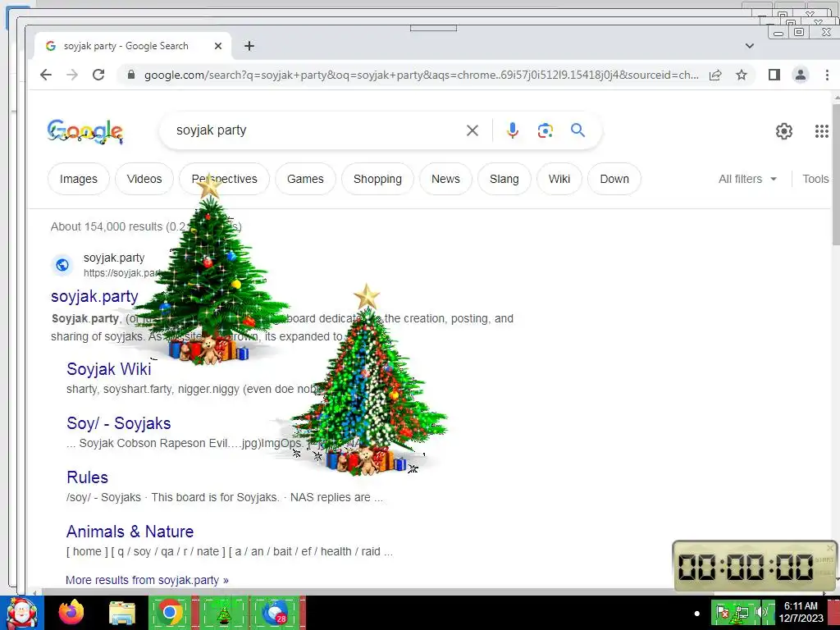Filter results by Images
The width and height of the screenshot is (840, 630).
(x=79, y=179)
